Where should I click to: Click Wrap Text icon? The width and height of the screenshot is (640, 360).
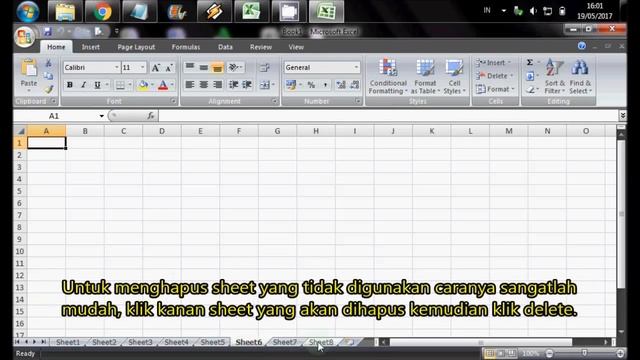coord(264,67)
